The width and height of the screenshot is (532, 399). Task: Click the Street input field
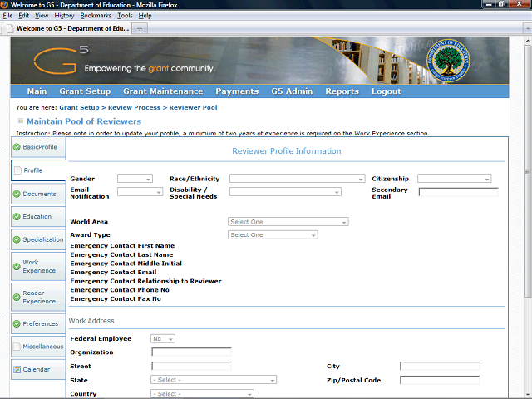click(191, 366)
